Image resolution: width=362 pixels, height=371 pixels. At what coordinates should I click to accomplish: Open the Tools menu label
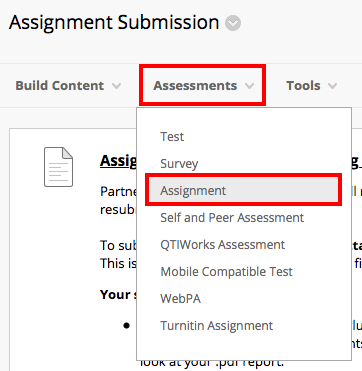(303, 86)
